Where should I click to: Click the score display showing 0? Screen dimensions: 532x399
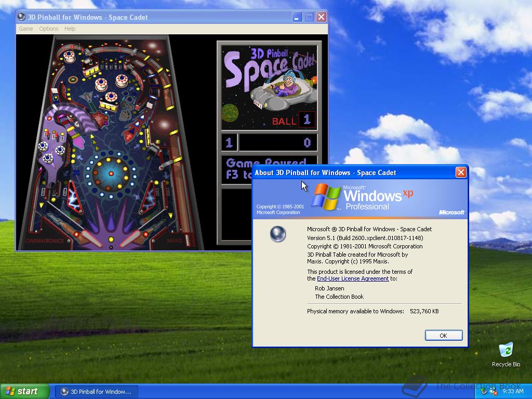point(278,142)
